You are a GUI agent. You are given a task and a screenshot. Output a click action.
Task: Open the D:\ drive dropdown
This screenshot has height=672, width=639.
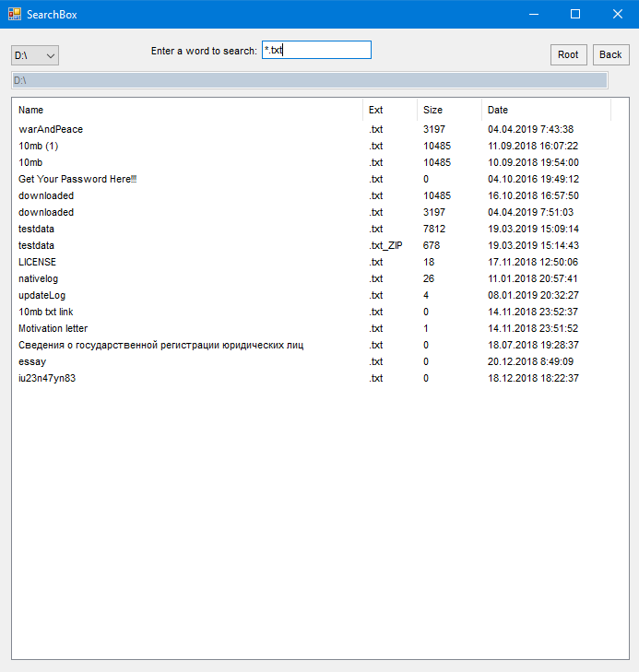[35, 55]
